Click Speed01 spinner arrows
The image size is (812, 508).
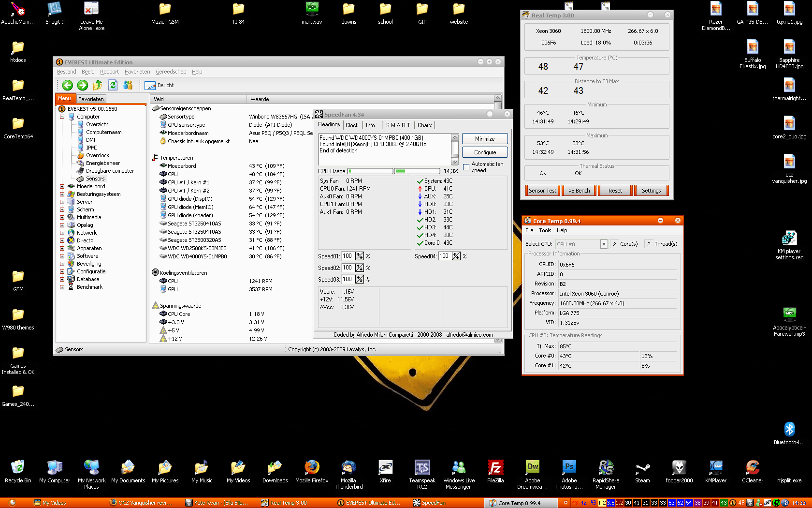pos(360,256)
